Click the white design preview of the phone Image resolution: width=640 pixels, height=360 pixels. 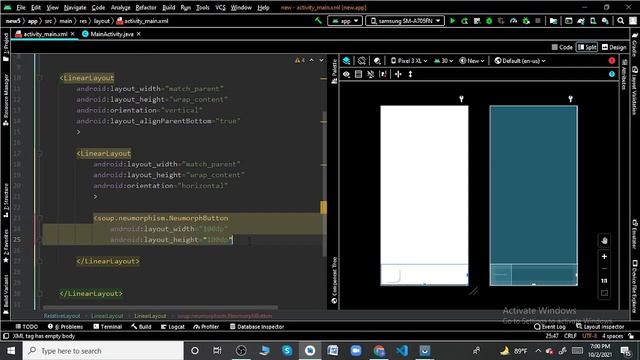(424, 196)
